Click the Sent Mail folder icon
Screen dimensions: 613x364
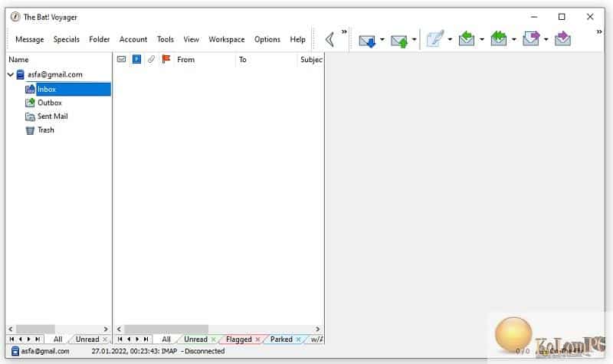[30, 116]
